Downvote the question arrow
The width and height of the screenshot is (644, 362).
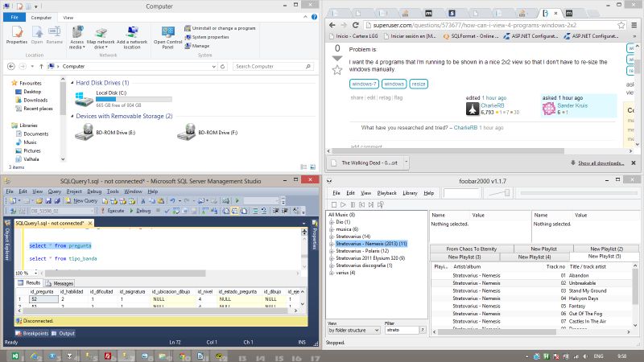pyautogui.click(x=337, y=59)
